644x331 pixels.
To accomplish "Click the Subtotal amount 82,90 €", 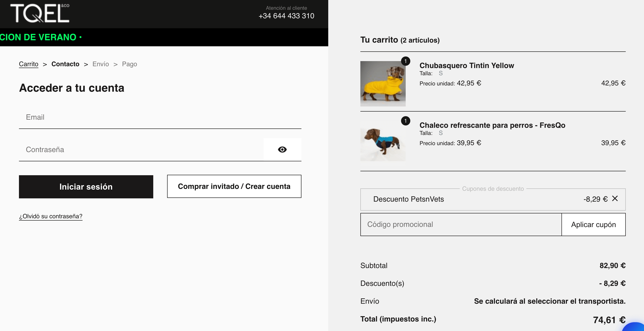I will coord(613,265).
